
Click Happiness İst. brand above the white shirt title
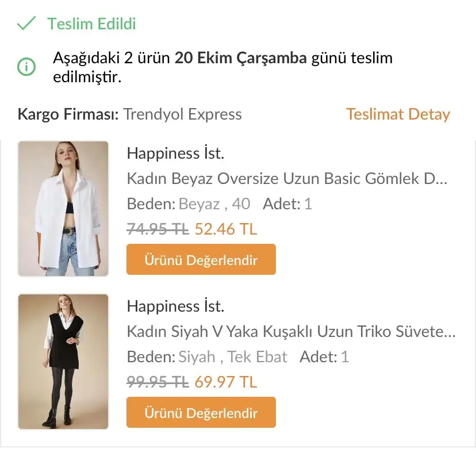175,154
